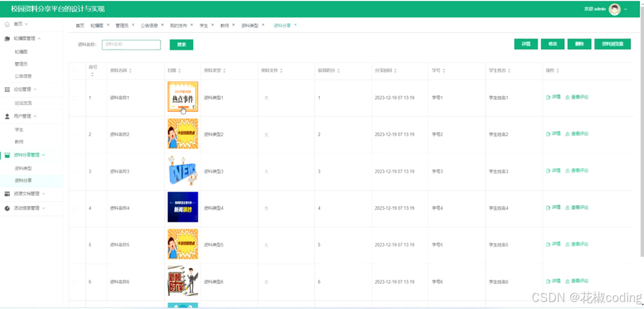The width and height of the screenshot is (644, 309).
Task: Open 详情 for the 资料名称1 row
Action: point(553,97)
